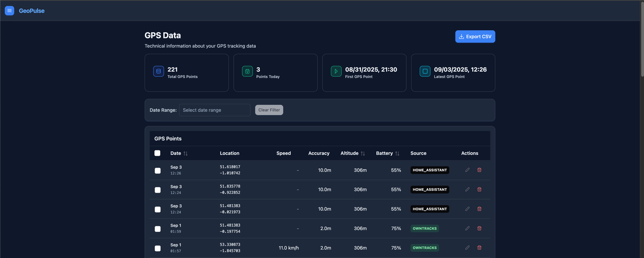The image size is (644, 258).
Task: Edit the Sep 3 12:26 GPS point
Action: coord(467,170)
